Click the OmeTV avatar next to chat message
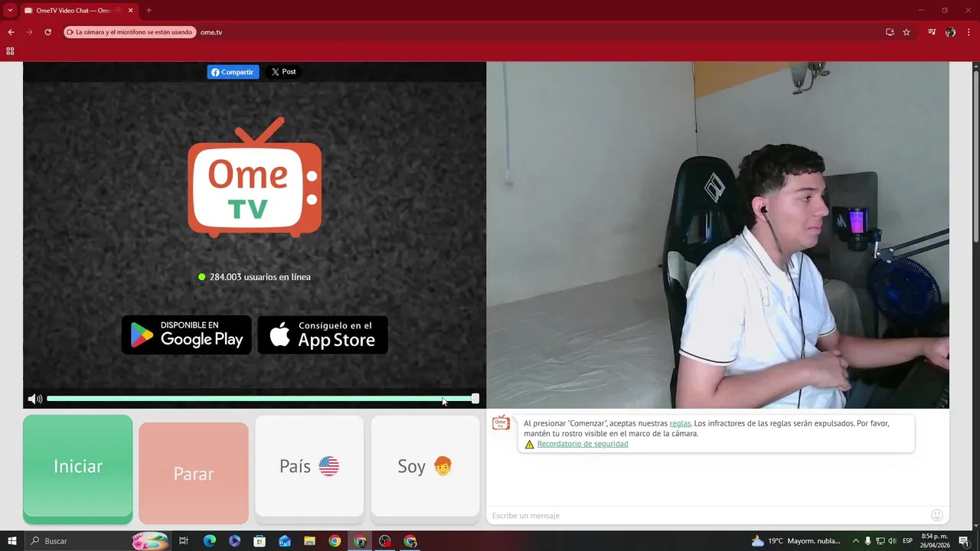 (x=501, y=422)
